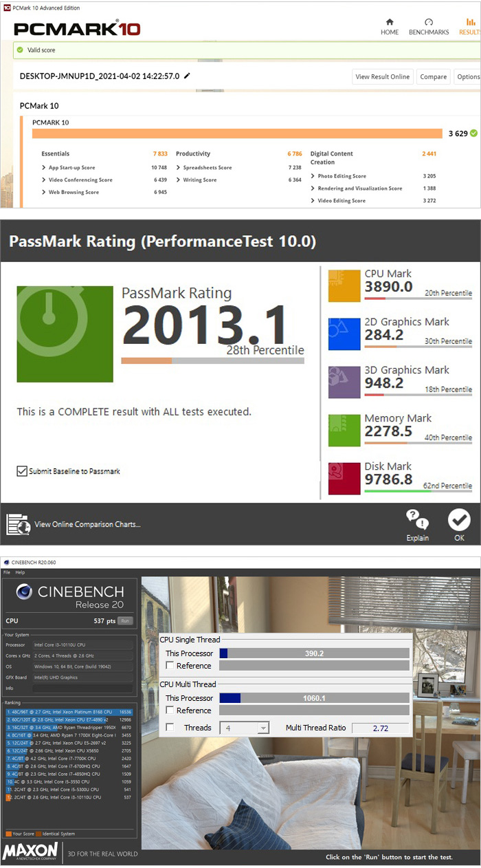Image resolution: width=481 pixels, height=868 pixels.
Task: Click the Single Thread This Processor bar
Action: tap(314, 653)
